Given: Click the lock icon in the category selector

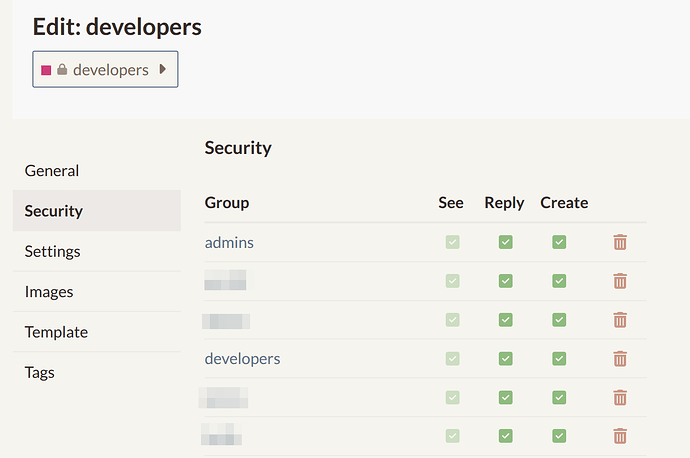Looking at the screenshot, I should point(62,69).
